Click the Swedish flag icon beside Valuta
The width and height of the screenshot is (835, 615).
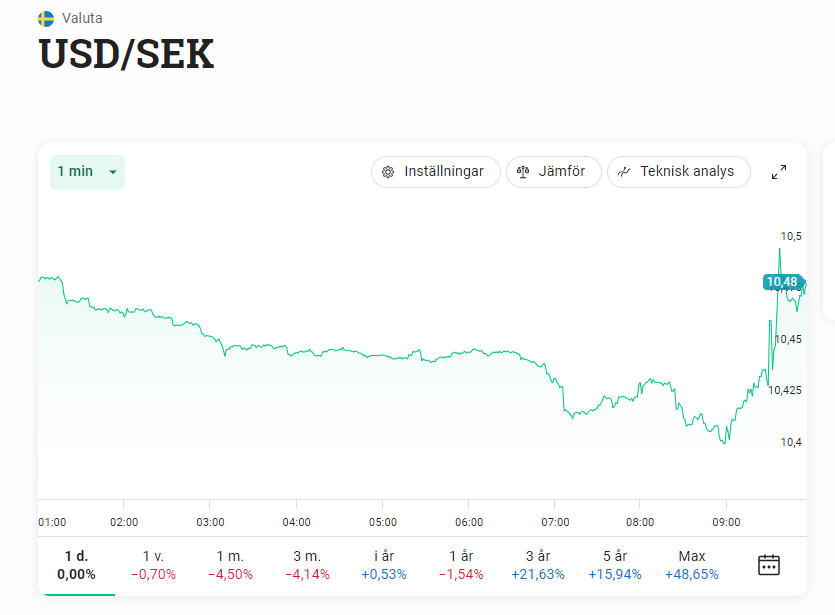[46, 18]
